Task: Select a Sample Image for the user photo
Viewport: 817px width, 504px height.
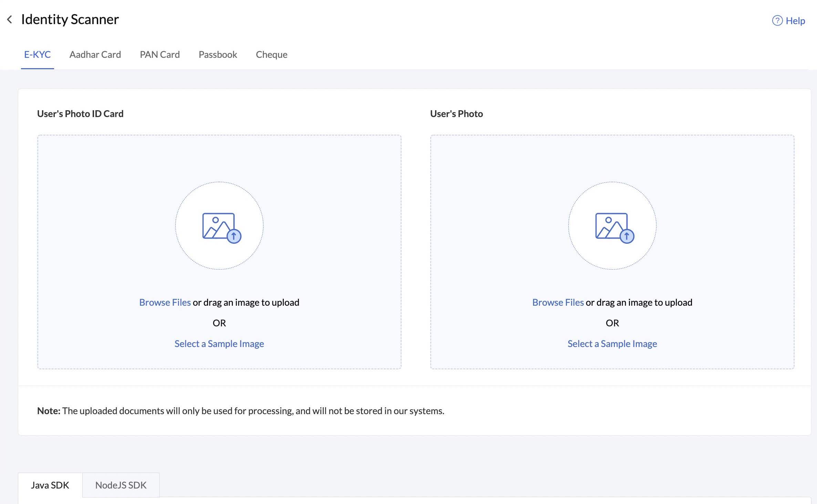Action: tap(612, 343)
